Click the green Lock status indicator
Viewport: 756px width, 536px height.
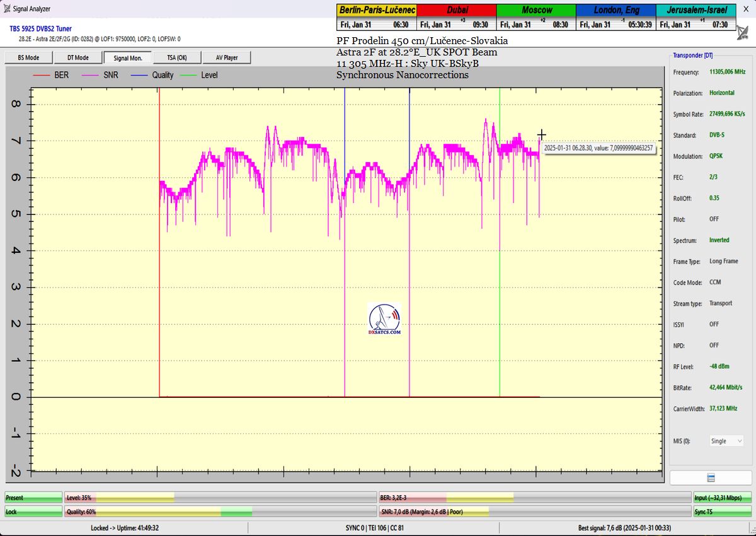tap(33, 512)
